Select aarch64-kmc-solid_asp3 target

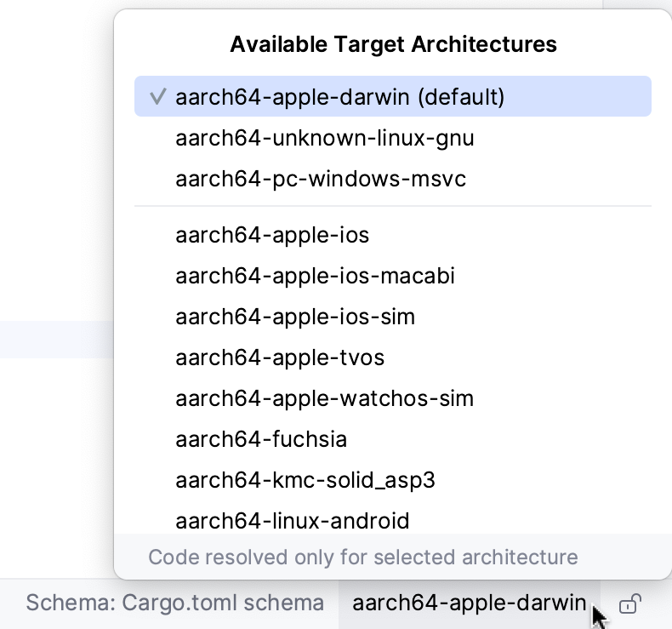[x=305, y=480]
